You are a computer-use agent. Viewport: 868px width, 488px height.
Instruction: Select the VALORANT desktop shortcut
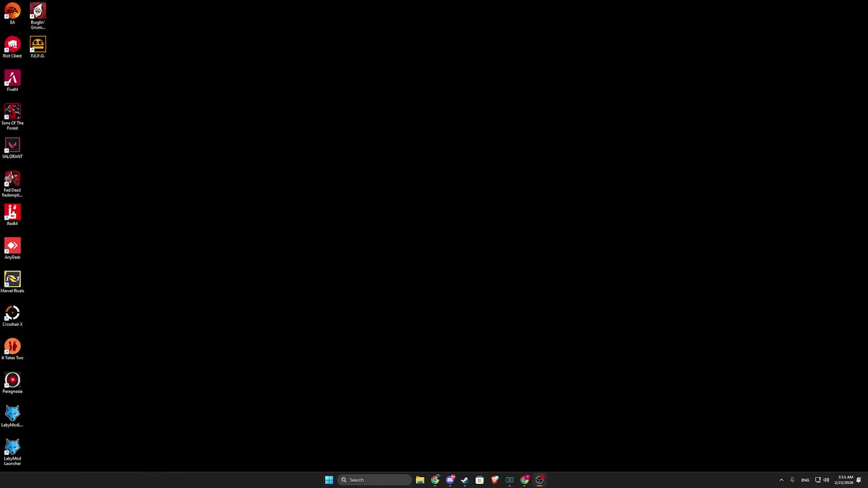(12, 148)
